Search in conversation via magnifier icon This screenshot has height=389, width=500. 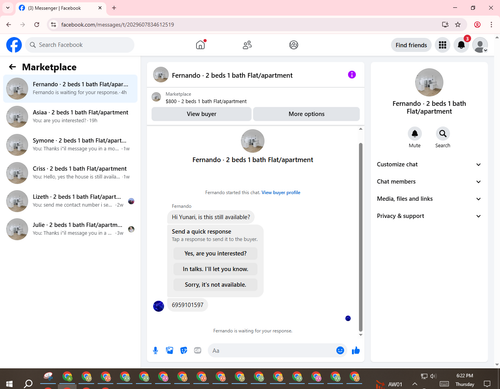443,134
